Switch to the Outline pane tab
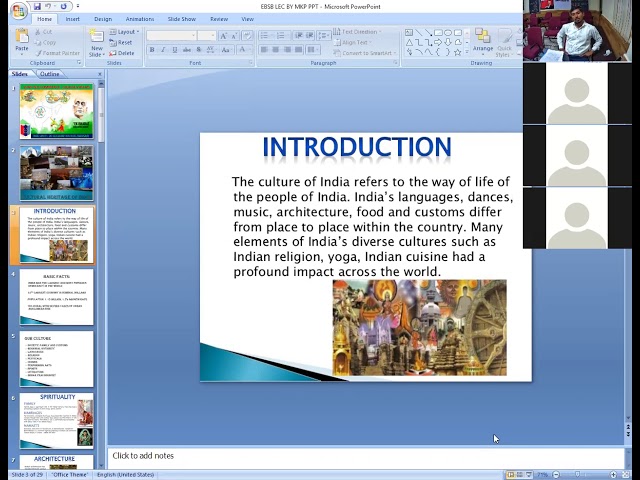640x480 pixels. pos(50,74)
